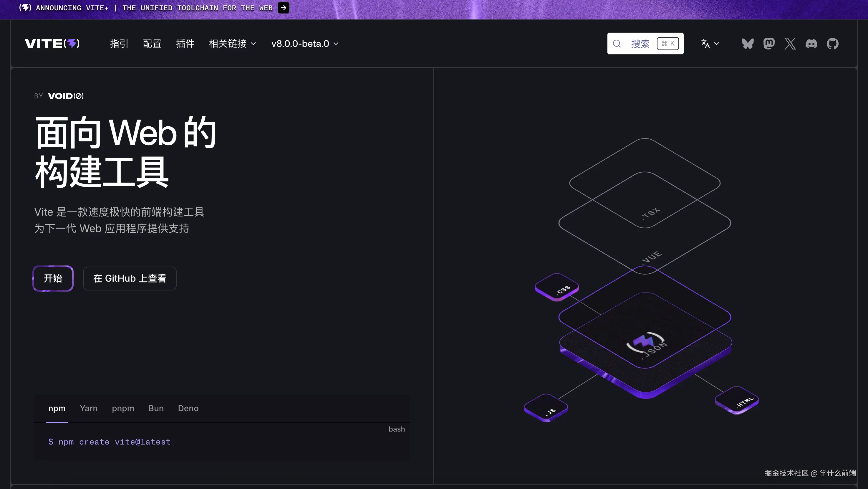The width and height of the screenshot is (868, 489).
Task: Click the 开始 get started button
Action: 53,278
